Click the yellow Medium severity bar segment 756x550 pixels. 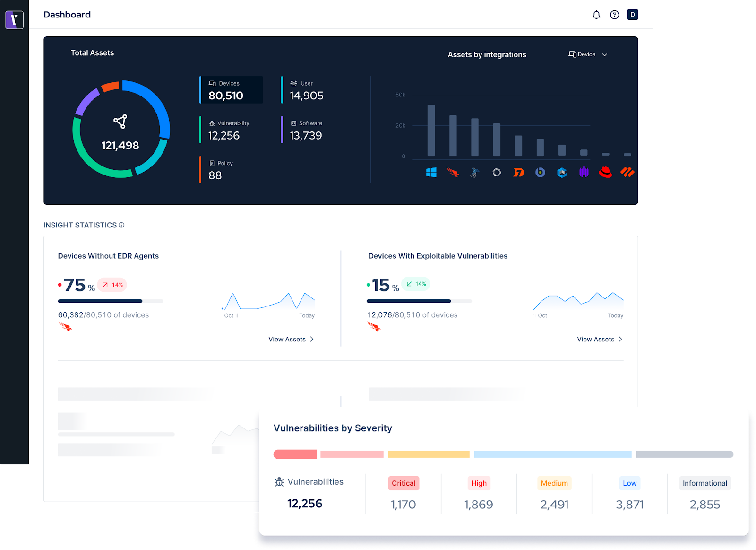point(429,454)
